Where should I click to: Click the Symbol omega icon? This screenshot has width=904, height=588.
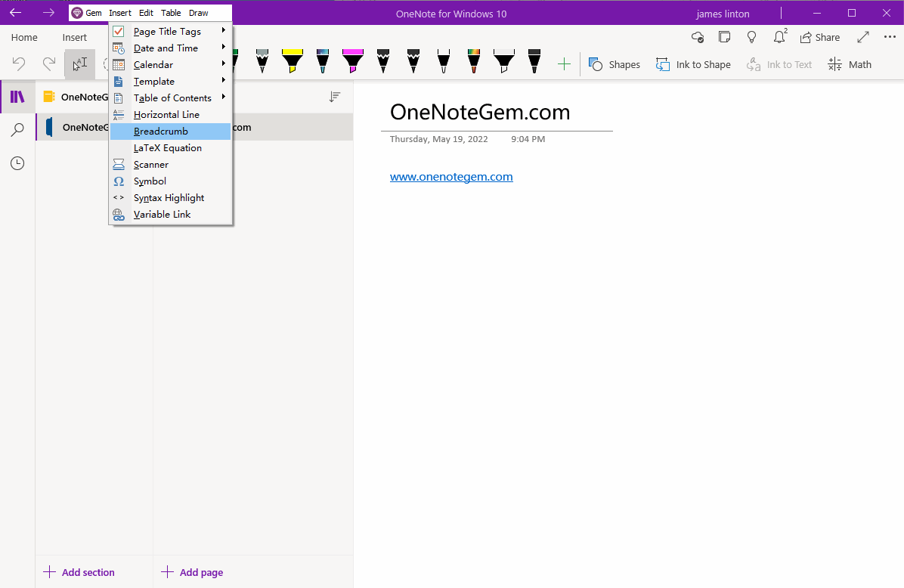click(x=119, y=181)
